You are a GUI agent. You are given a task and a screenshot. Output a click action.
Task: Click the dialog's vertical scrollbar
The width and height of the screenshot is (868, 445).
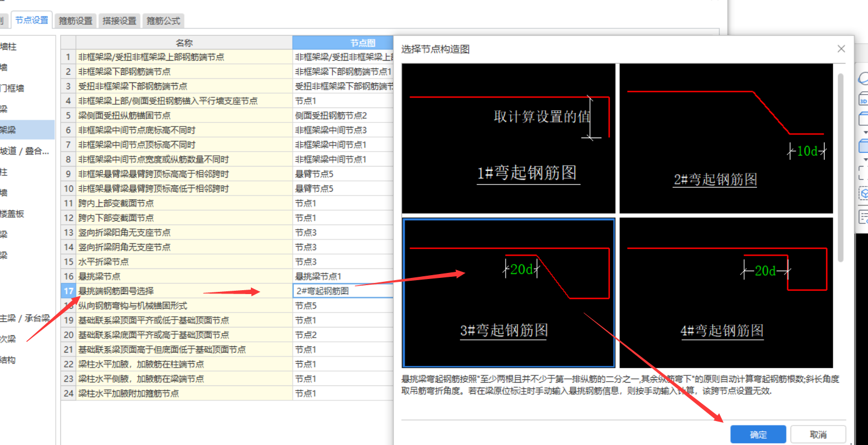[841, 167]
